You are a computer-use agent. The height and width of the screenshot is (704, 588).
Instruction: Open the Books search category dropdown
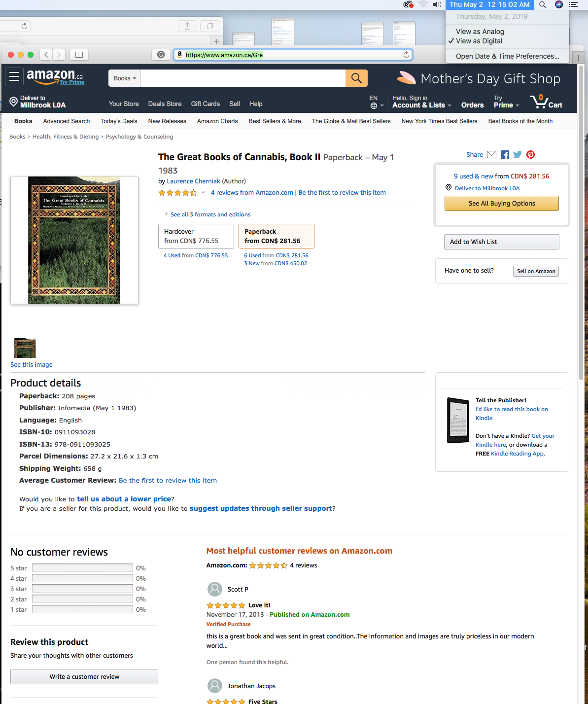125,78
